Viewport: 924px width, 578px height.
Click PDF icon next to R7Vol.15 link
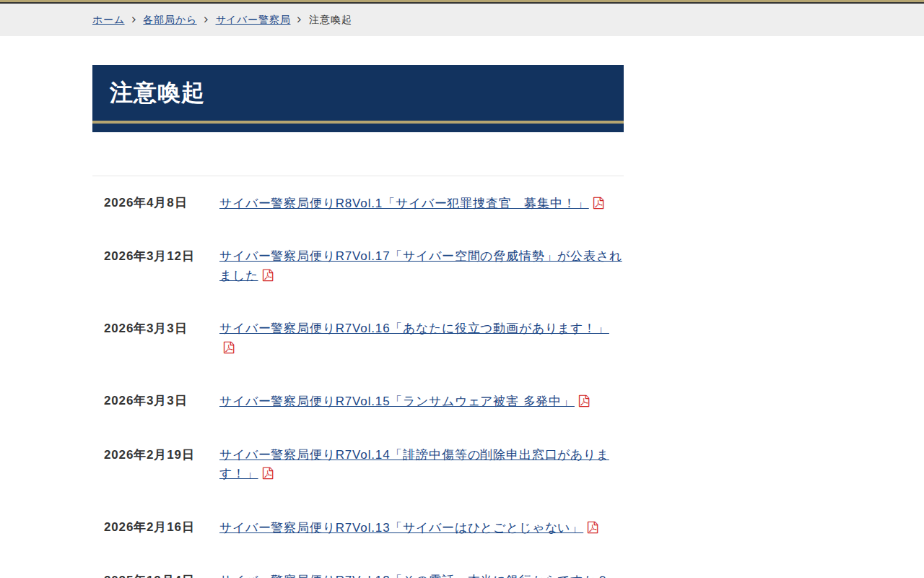tap(584, 401)
